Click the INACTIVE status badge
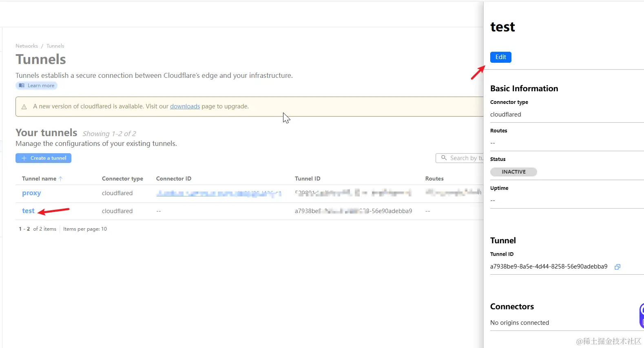Screen dimensions: 644x348 513,172
